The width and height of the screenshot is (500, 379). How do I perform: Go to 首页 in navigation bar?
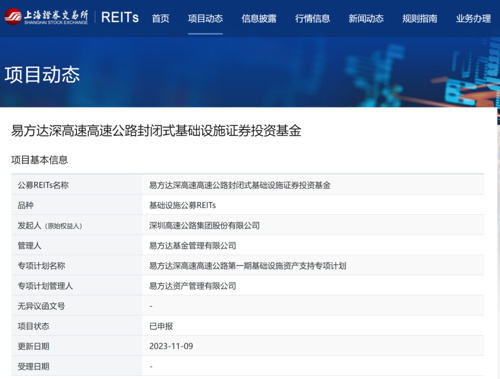(x=161, y=19)
